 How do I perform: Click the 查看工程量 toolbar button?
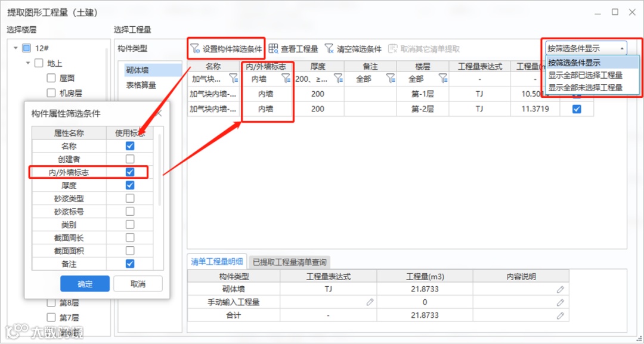click(293, 49)
